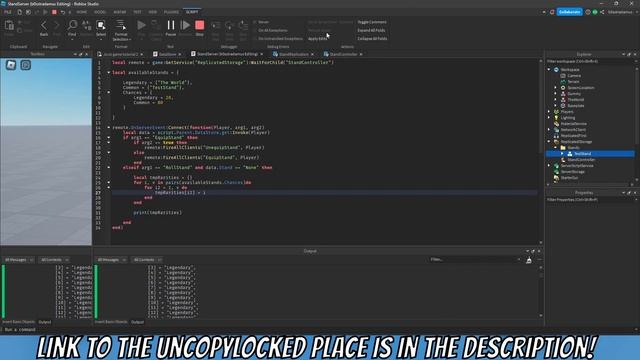The height and width of the screenshot is (360, 640).
Task: Click the first viewport overlay icon in 3D view
Action: tap(11, 65)
